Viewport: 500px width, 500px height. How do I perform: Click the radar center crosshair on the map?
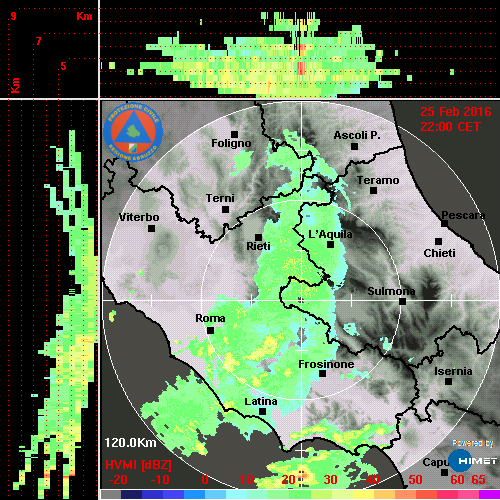point(302,301)
